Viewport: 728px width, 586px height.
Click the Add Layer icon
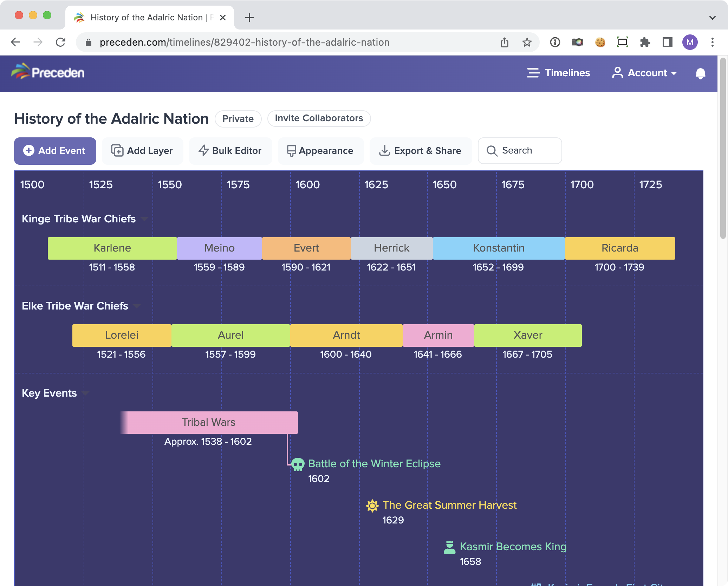(117, 151)
